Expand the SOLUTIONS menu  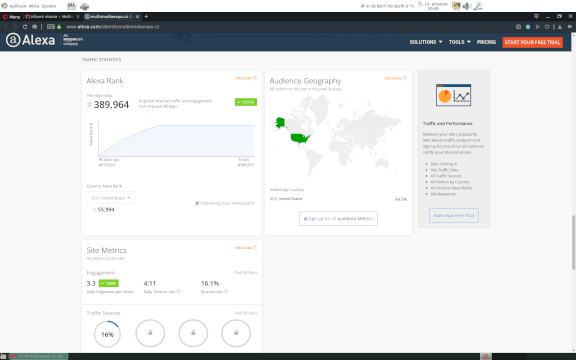426,42
